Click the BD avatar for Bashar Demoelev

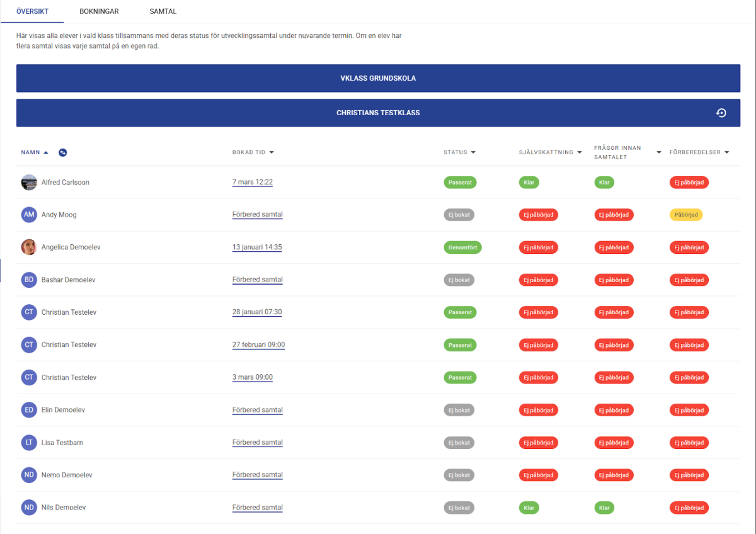click(x=29, y=280)
